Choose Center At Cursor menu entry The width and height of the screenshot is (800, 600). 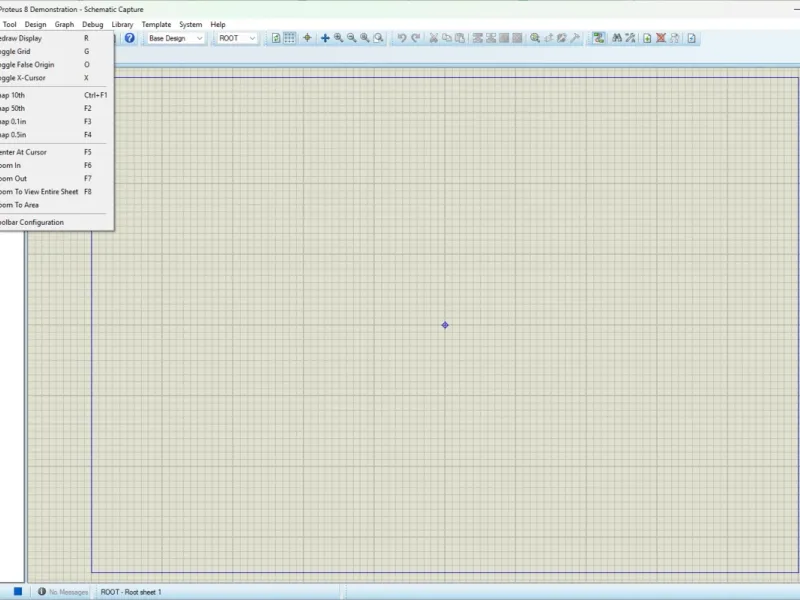tap(55, 153)
